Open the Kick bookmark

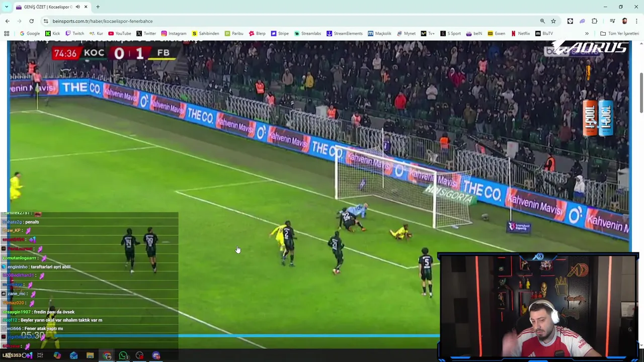[x=53, y=34]
